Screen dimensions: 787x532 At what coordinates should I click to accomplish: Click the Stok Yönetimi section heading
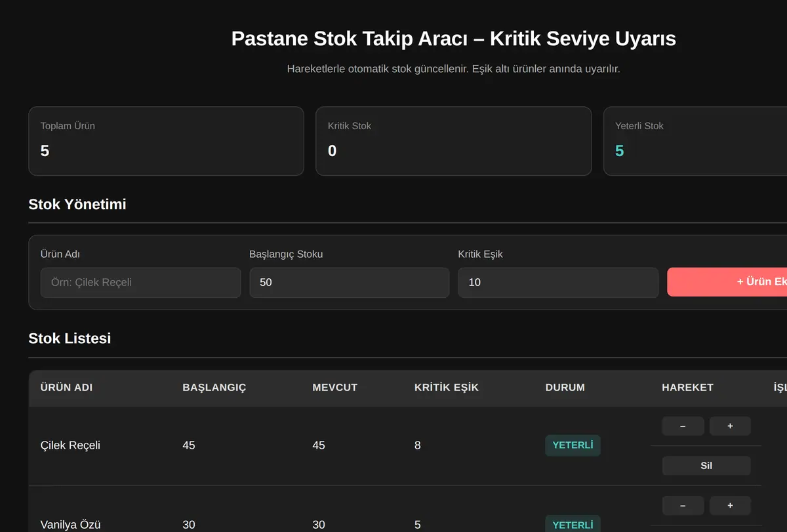pos(77,204)
